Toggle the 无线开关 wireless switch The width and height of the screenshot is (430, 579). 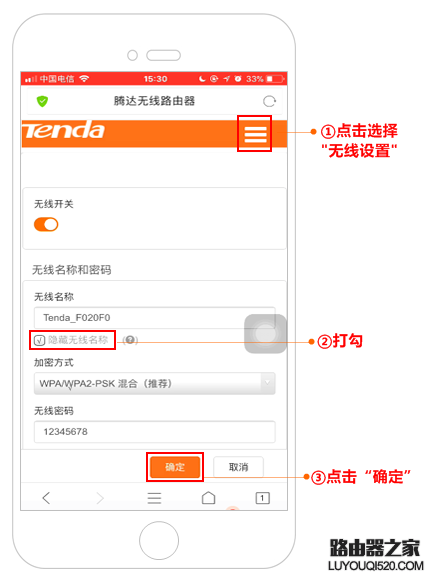click(46, 224)
